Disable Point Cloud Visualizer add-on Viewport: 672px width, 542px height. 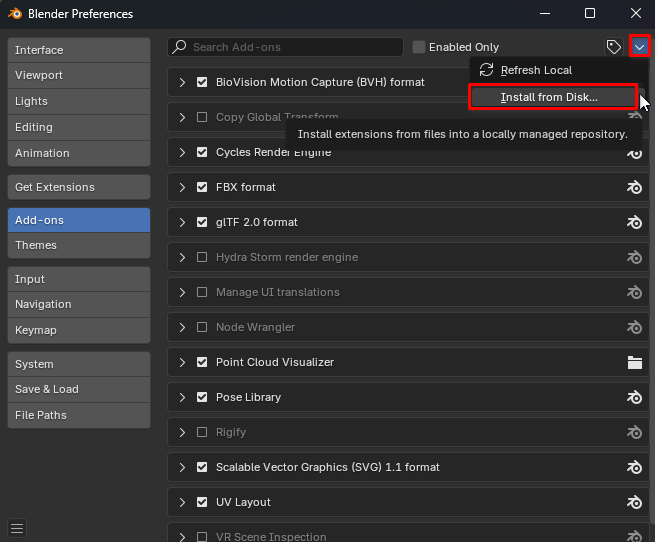(202, 362)
